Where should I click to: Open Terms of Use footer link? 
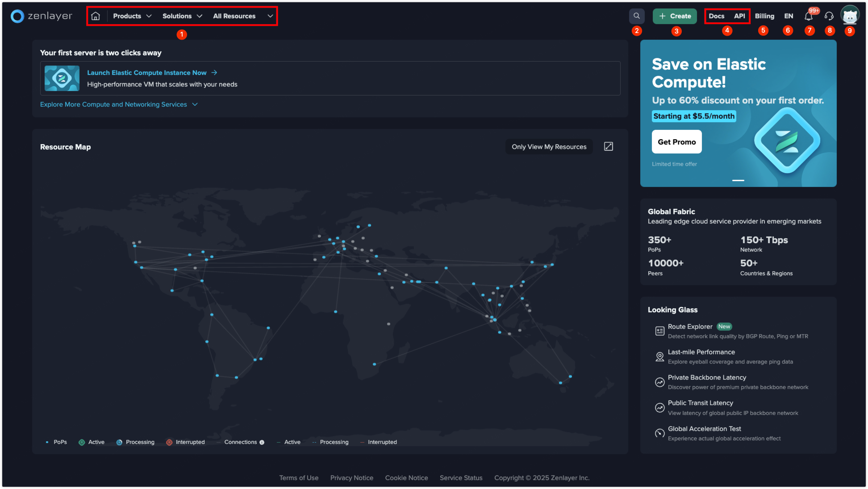point(299,478)
